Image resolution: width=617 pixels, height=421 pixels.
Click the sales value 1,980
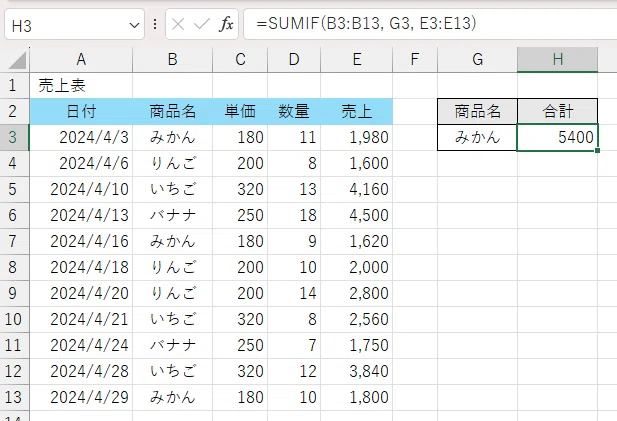point(357,137)
